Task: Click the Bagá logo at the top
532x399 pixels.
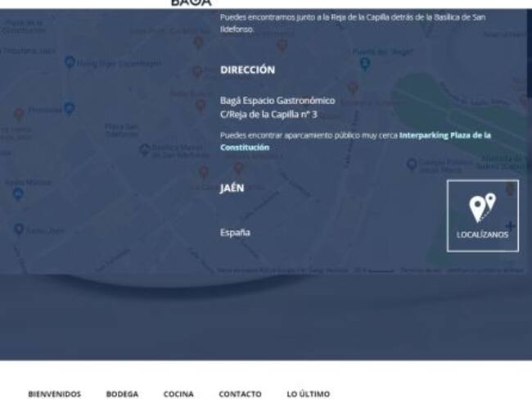Action: coord(191,3)
